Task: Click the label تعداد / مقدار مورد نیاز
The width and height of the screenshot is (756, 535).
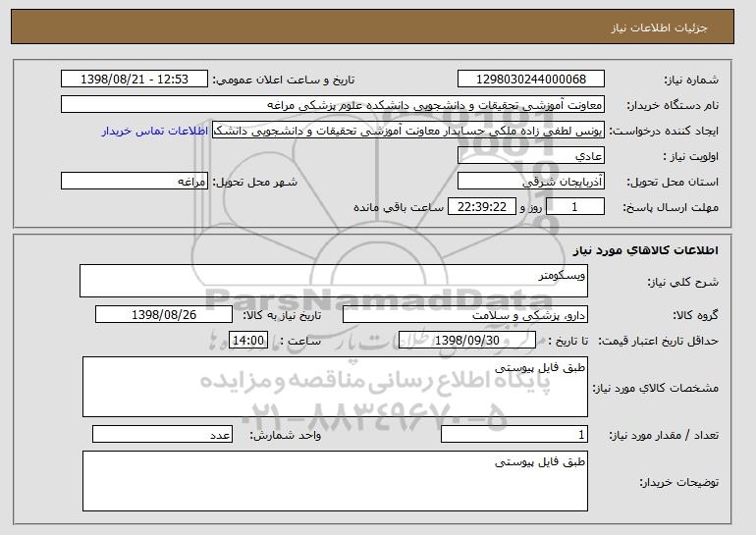Action: (x=664, y=435)
